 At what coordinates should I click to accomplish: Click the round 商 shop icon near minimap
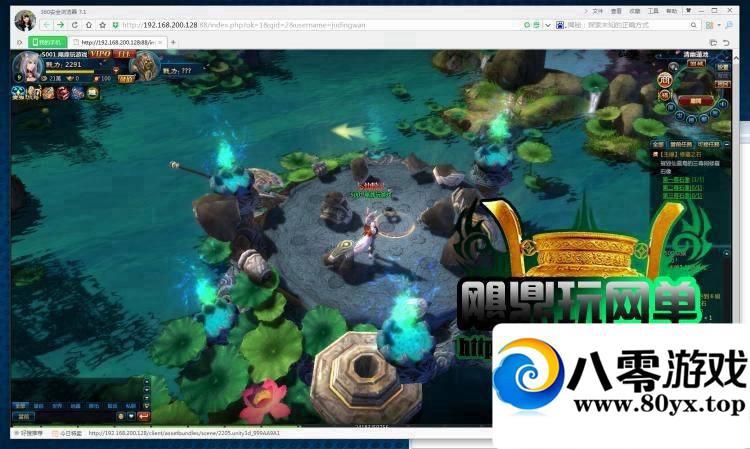(665, 79)
